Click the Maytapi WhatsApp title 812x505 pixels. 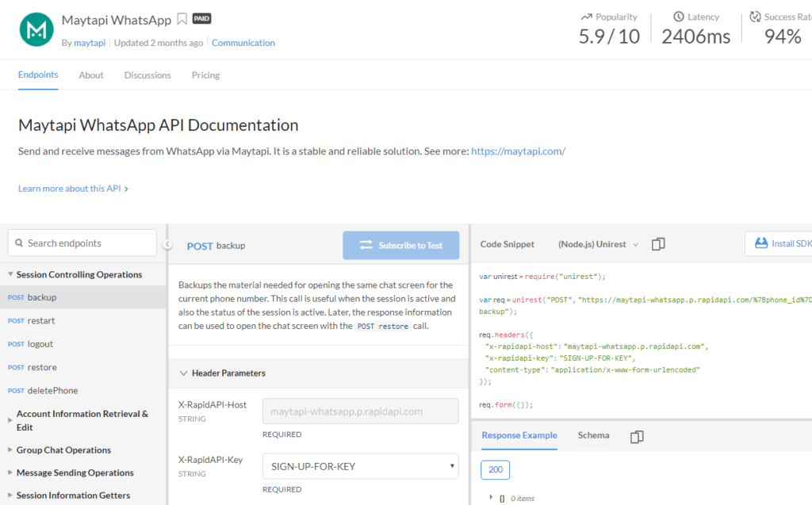117,20
